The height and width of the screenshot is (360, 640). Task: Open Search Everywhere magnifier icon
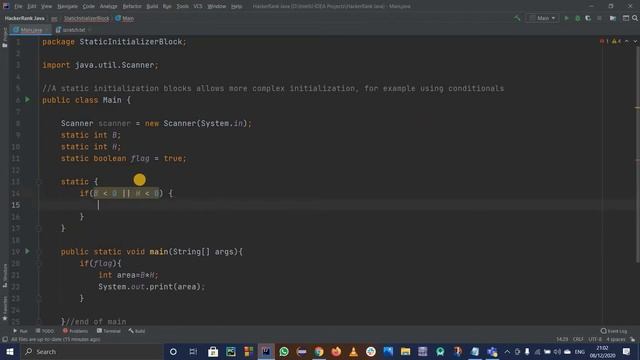pyautogui.click(x=635, y=18)
